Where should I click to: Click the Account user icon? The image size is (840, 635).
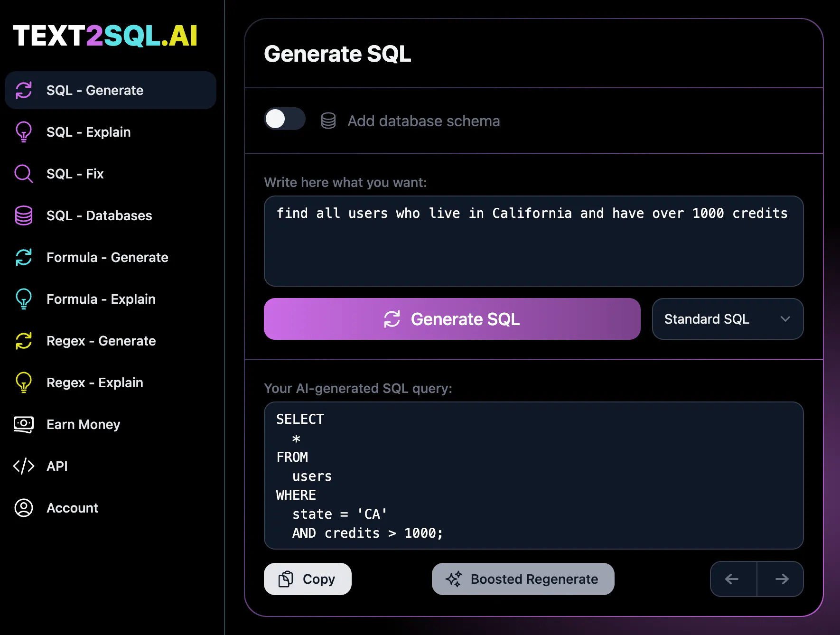point(24,508)
